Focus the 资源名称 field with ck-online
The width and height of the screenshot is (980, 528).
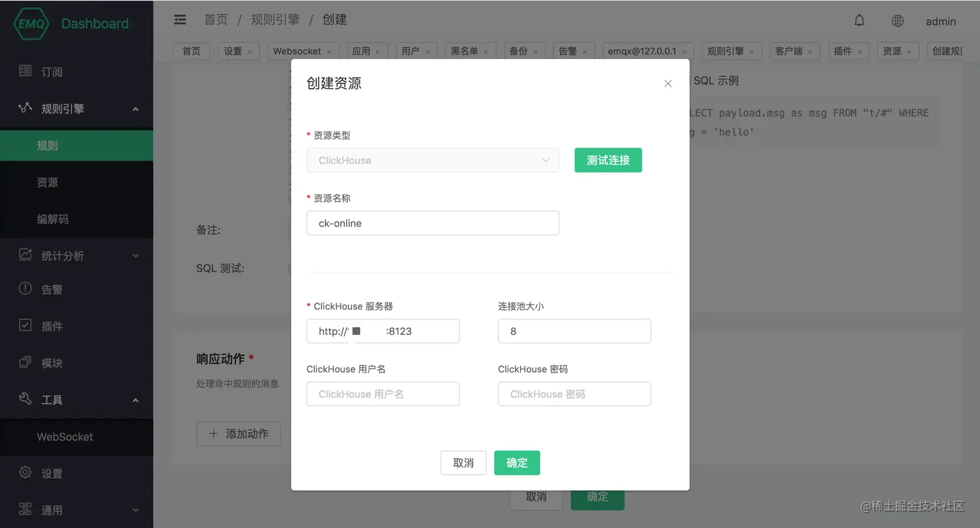coord(432,223)
